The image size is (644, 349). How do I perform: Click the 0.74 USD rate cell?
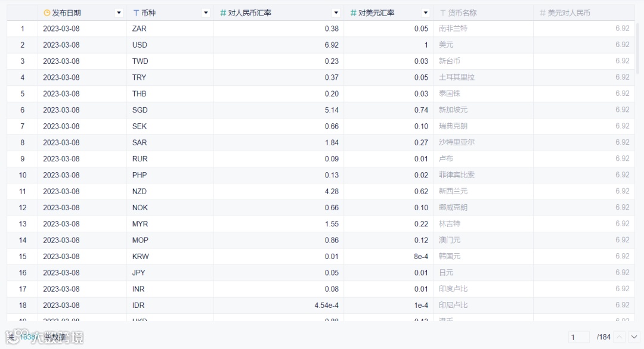pos(389,110)
